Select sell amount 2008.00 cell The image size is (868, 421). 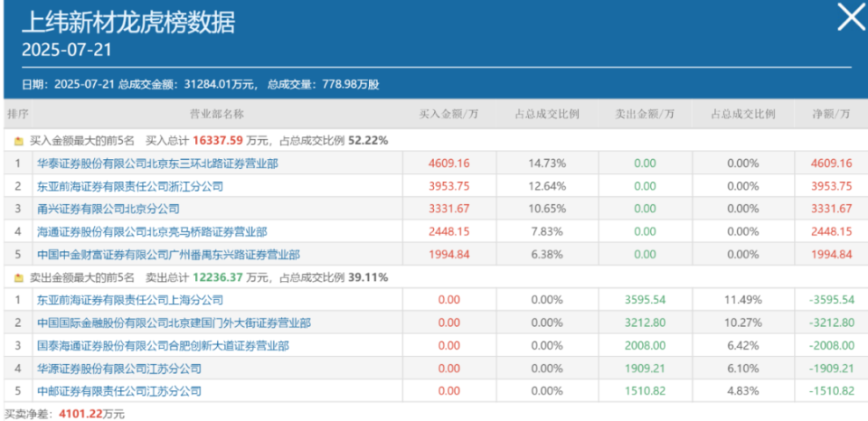[645, 346]
